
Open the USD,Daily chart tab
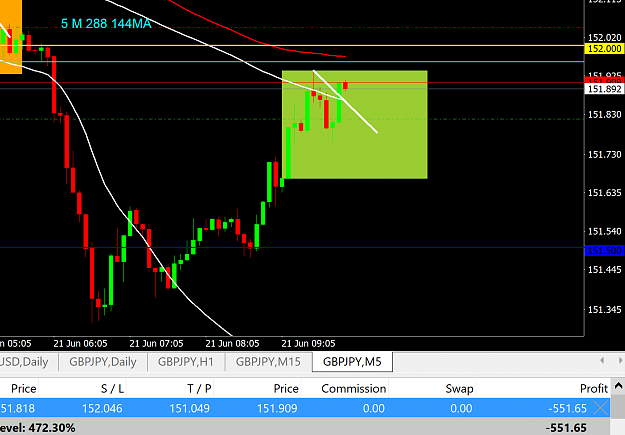coord(25,362)
